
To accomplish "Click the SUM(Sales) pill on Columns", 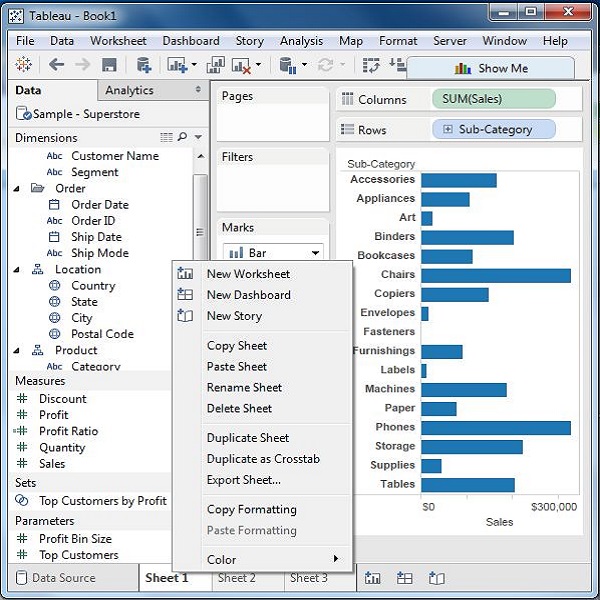I will click(x=493, y=99).
